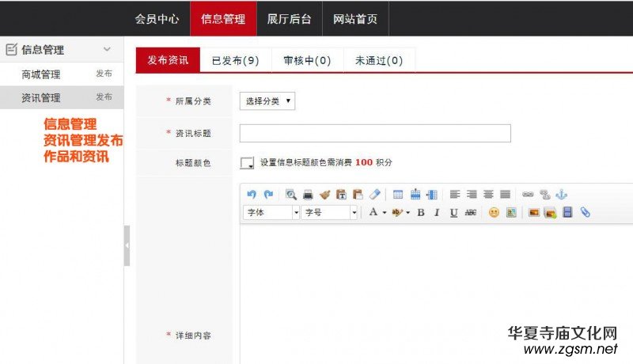Insert an anchor with the anchor icon

coord(562,194)
